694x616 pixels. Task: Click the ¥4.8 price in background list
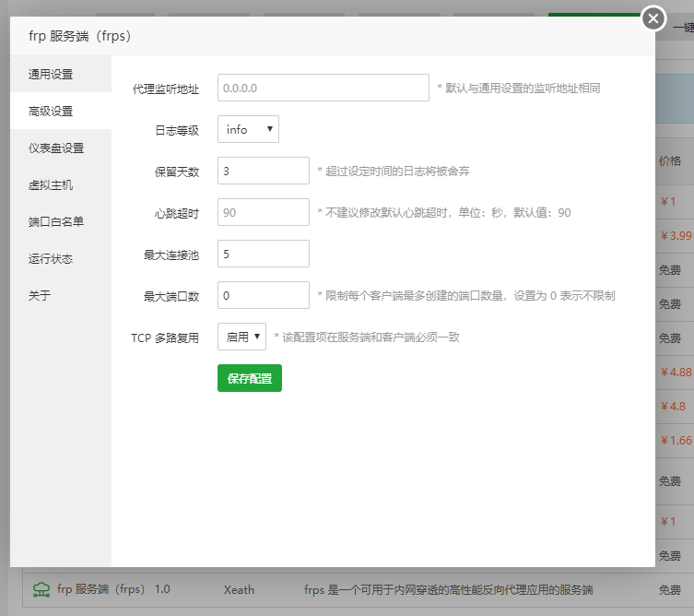click(673, 407)
